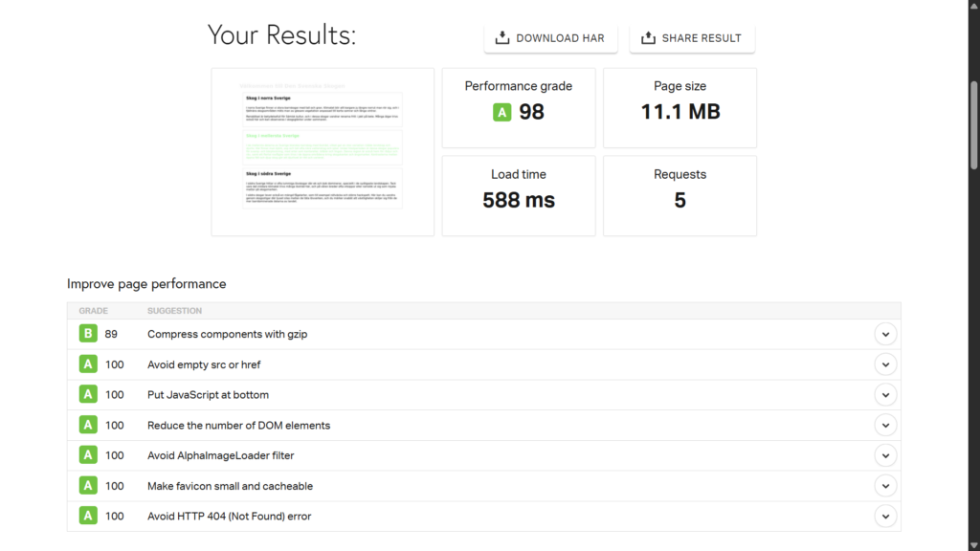Click the A badge for Put JavaScript at bottom
Viewport: 980px width, 551px height.
[x=88, y=395]
